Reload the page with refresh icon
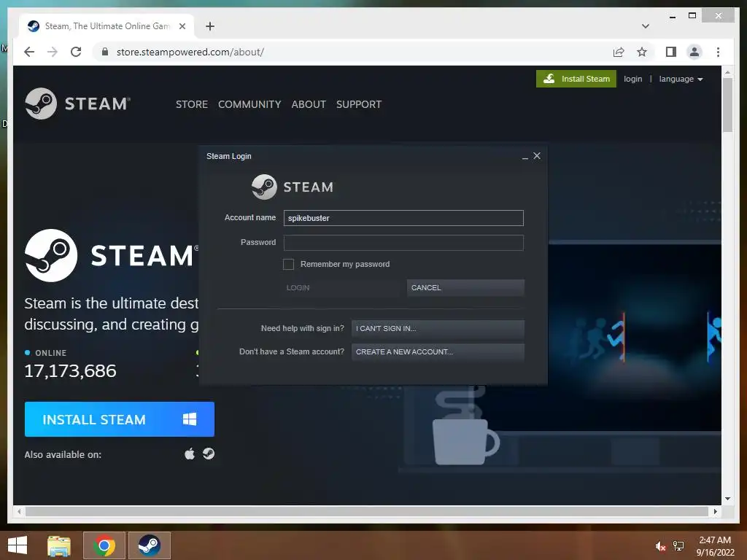 pyautogui.click(x=76, y=52)
